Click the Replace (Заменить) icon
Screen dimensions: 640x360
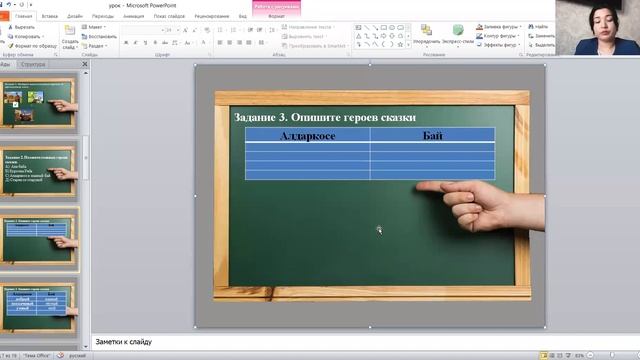pyautogui.click(x=531, y=36)
